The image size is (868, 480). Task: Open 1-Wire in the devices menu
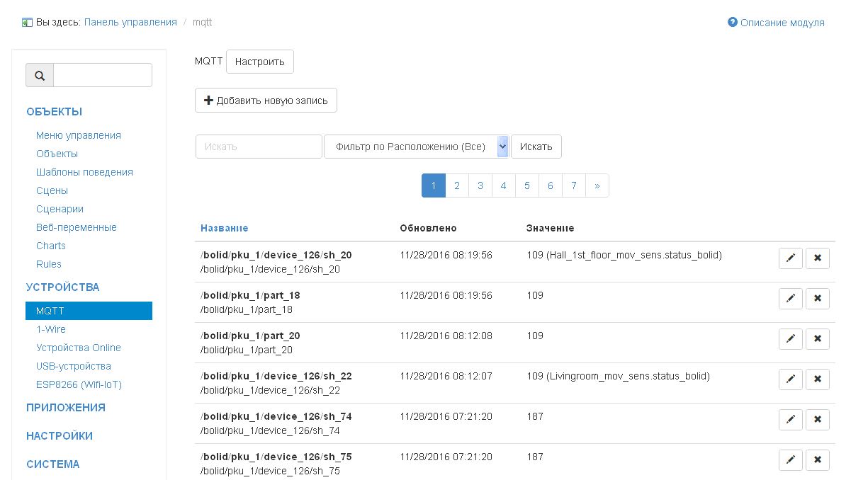[51, 329]
